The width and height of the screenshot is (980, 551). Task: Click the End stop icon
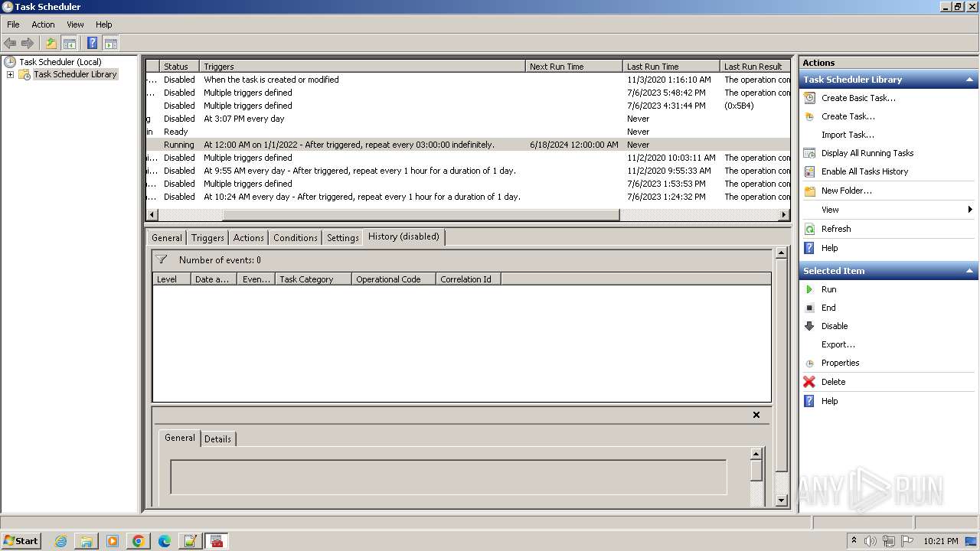coord(809,308)
